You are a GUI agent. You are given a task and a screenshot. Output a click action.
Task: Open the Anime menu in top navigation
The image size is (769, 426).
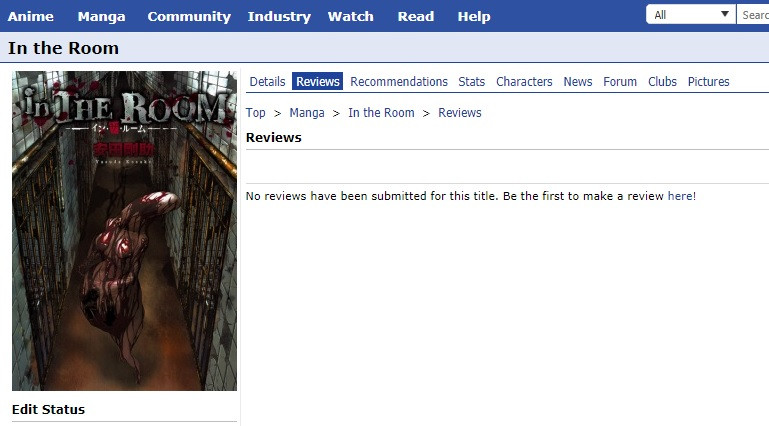30,16
